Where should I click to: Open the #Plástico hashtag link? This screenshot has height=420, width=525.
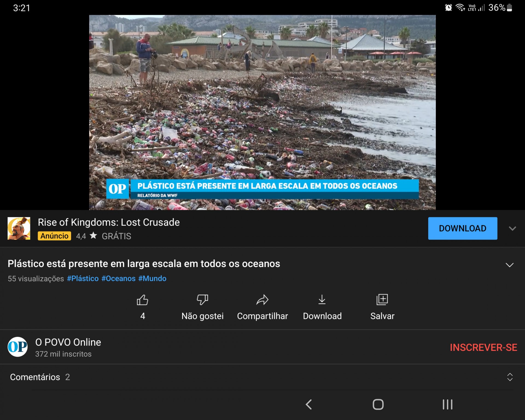click(83, 278)
